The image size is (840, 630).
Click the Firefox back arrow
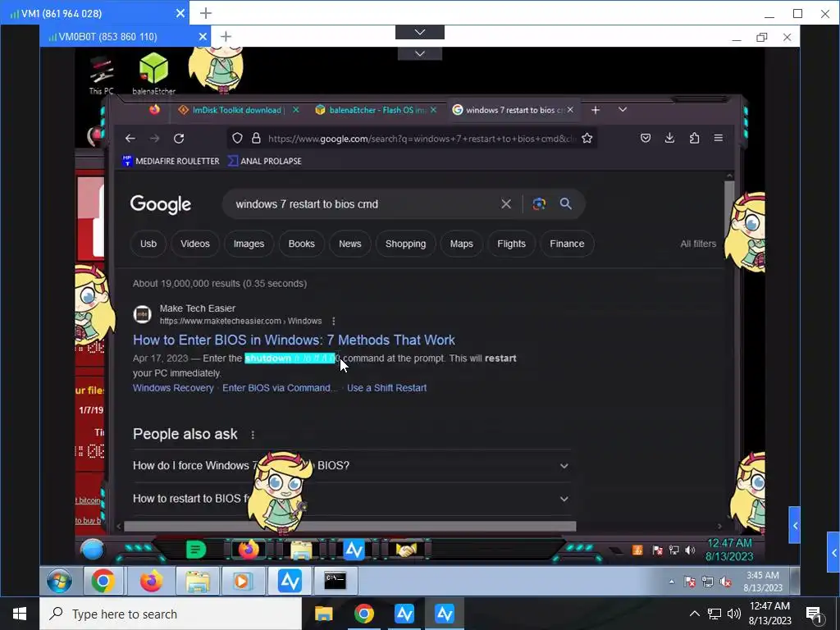click(x=130, y=138)
